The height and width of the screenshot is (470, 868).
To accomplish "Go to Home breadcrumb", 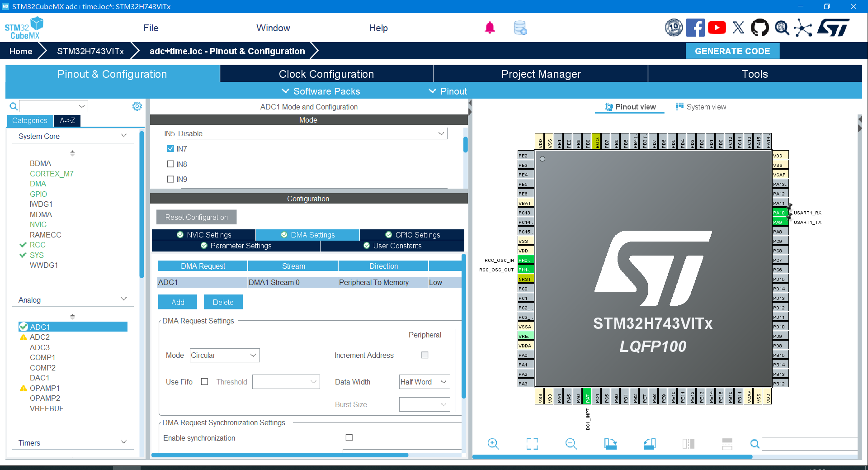I will [x=21, y=51].
